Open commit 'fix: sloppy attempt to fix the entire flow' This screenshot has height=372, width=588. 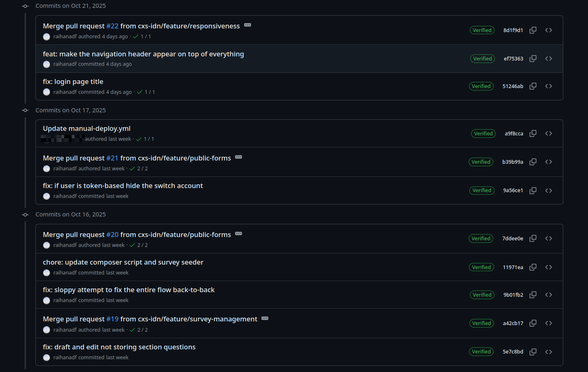pyautogui.click(x=128, y=290)
